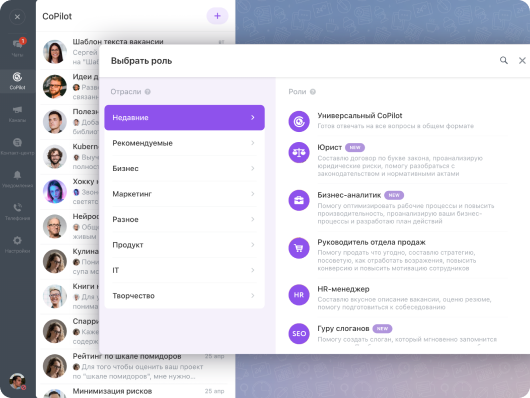Expand the Рекомендуемые category chevron
Image resolution: width=530 pixels, height=398 pixels.
(252, 143)
